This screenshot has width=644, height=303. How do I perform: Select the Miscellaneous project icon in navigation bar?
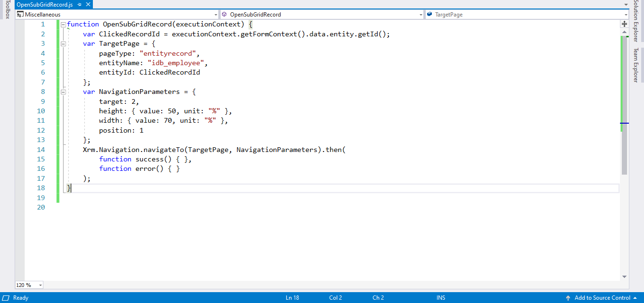coord(20,14)
